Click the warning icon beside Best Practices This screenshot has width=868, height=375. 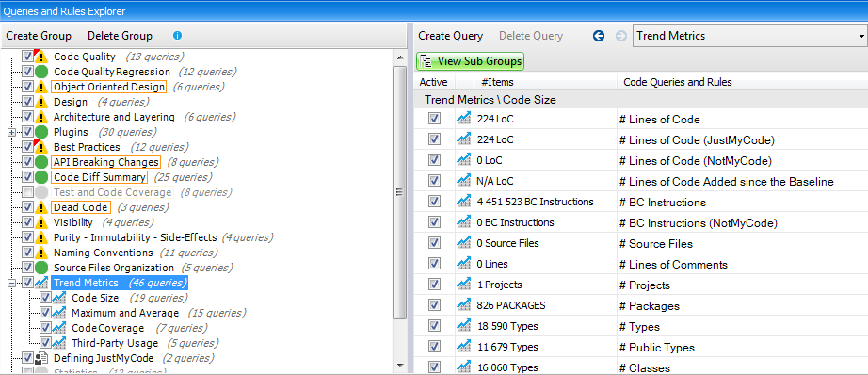(41, 147)
